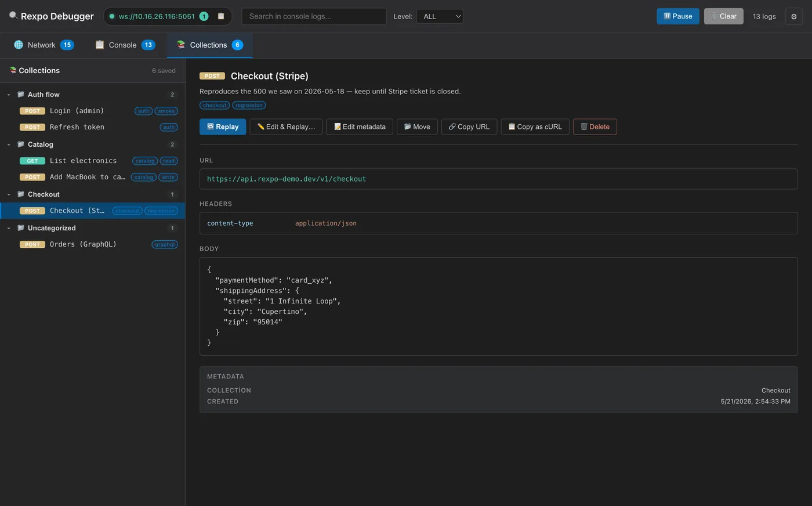
Task: Click POST badge next to Login (admin)
Action: [32, 111]
